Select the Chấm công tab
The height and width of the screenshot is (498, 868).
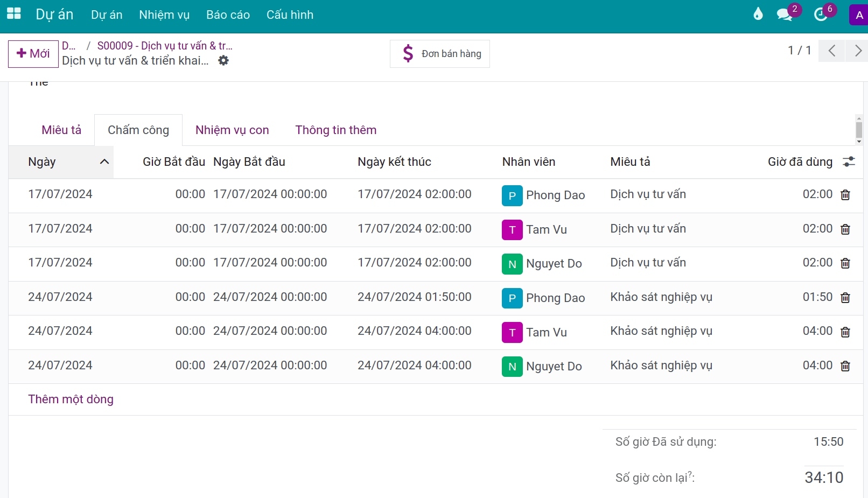138,130
